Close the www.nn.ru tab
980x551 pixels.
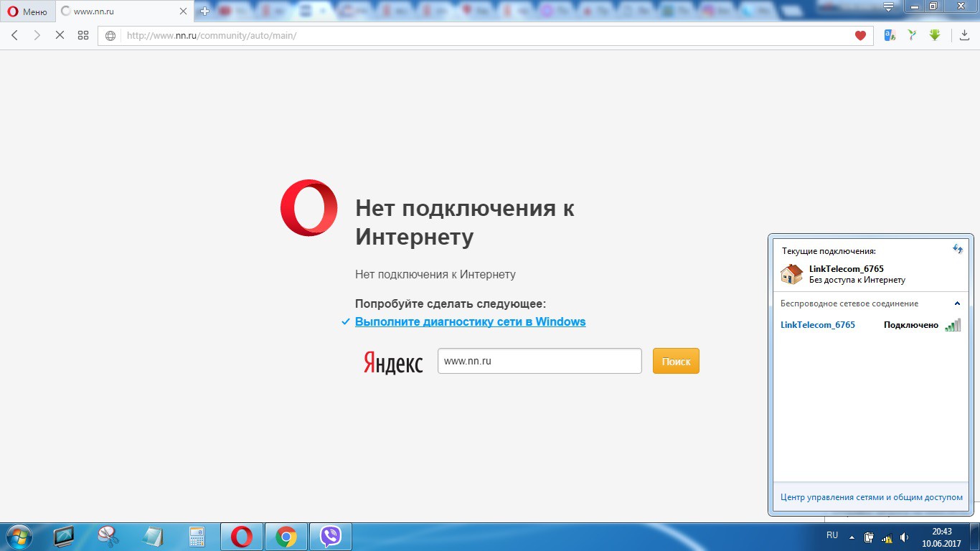[183, 11]
